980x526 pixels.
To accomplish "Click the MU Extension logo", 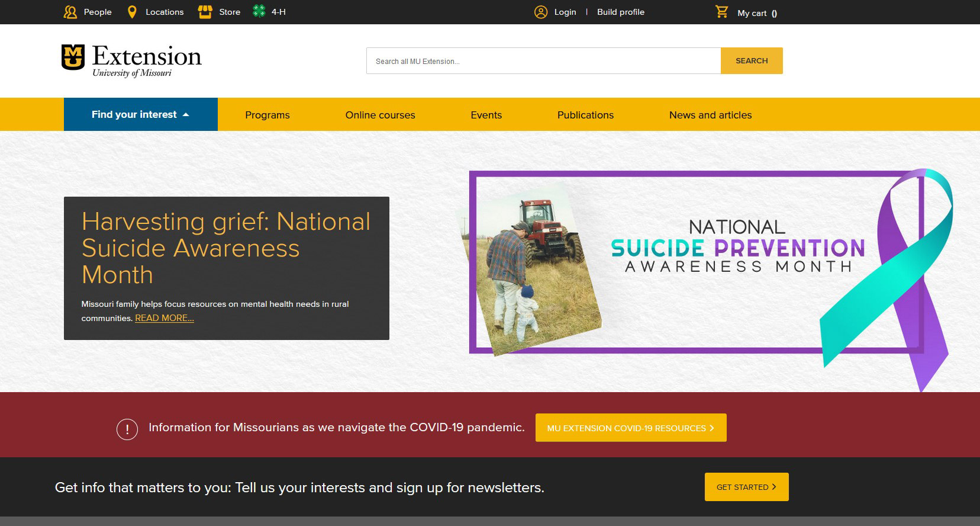I will pos(131,60).
